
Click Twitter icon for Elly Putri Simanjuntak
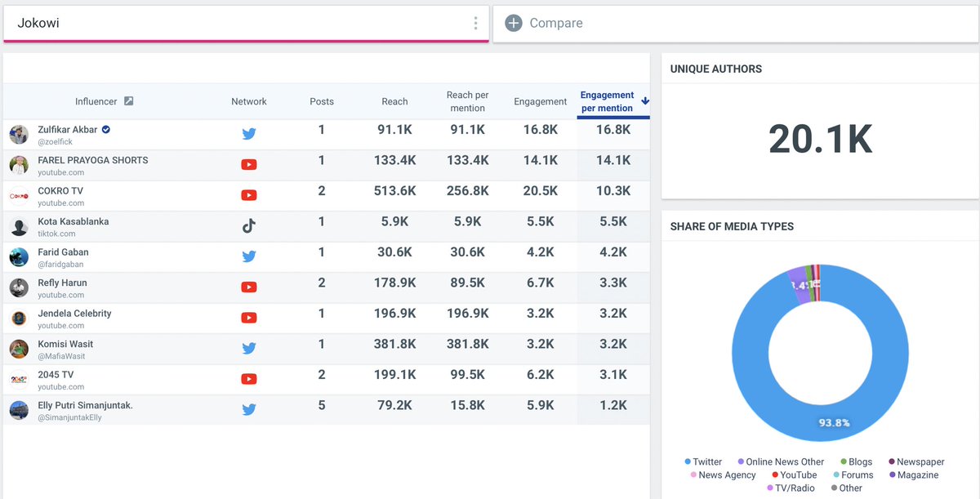pyautogui.click(x=249, y=410)
